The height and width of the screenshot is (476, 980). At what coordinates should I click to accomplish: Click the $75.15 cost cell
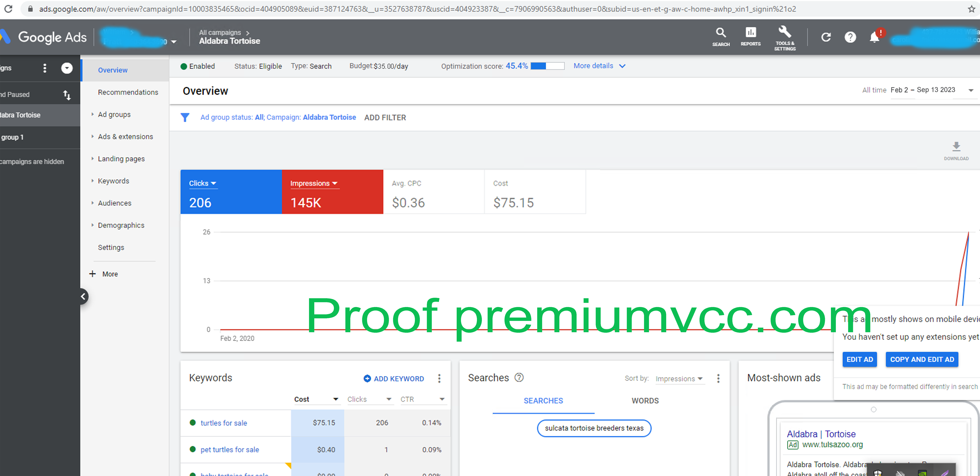click(317, 423)
